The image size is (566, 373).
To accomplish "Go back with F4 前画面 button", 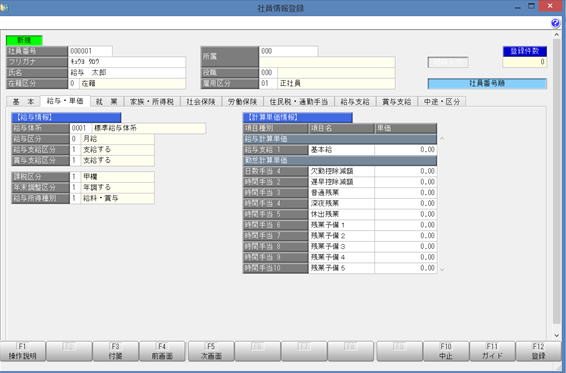I will [x=162, y=351].
